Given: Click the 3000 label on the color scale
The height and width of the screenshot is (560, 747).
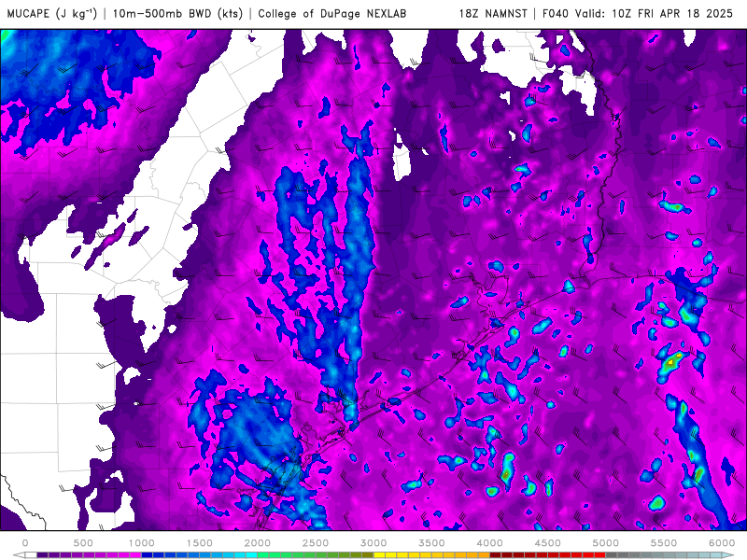Looking at the screenshot, I should click(x=373, y=543).
